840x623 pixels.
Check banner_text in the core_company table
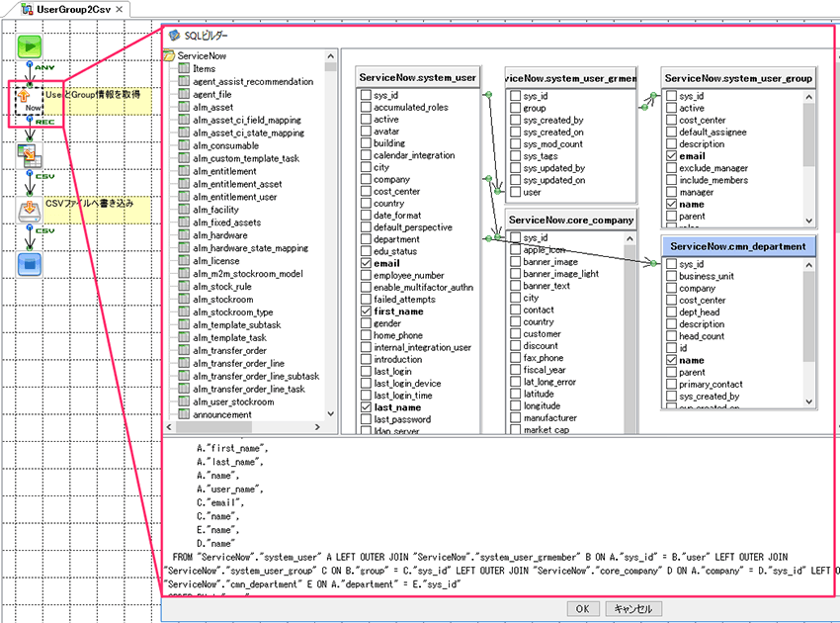515,286
